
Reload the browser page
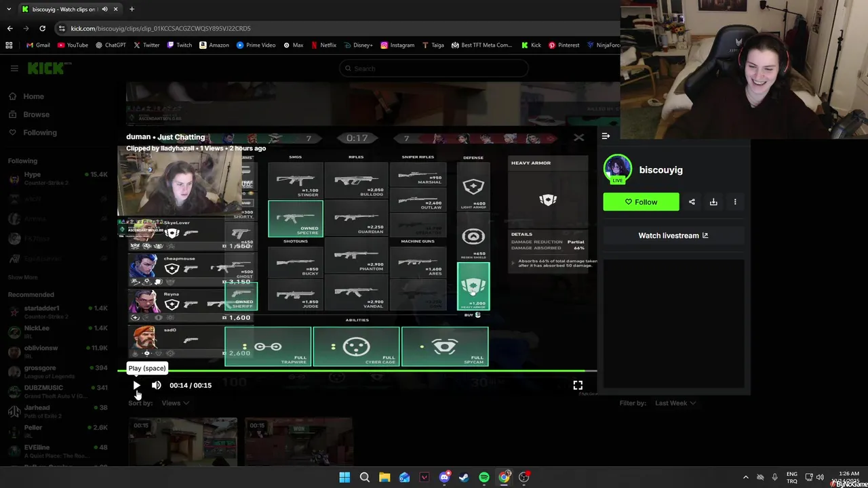pyautogui.click(x=42, y=28)
